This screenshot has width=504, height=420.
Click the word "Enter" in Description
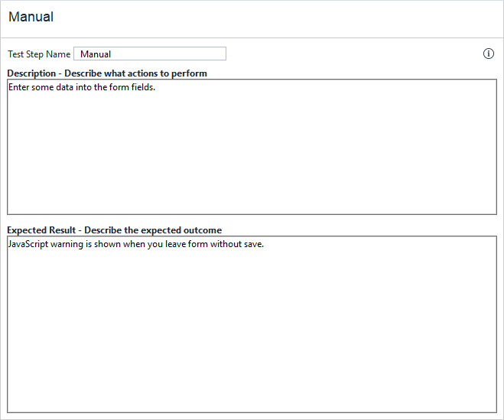pyautogui.click(x=20, y=87)
